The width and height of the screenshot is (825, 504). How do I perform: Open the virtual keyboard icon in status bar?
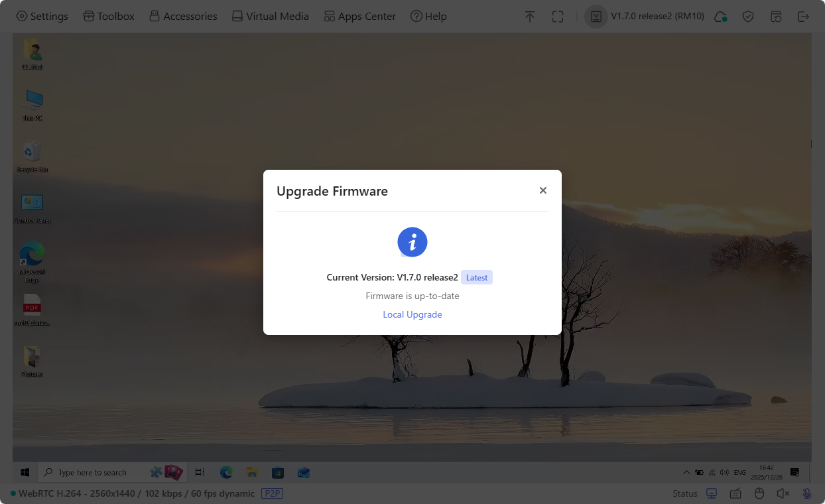tap(735, 493)
